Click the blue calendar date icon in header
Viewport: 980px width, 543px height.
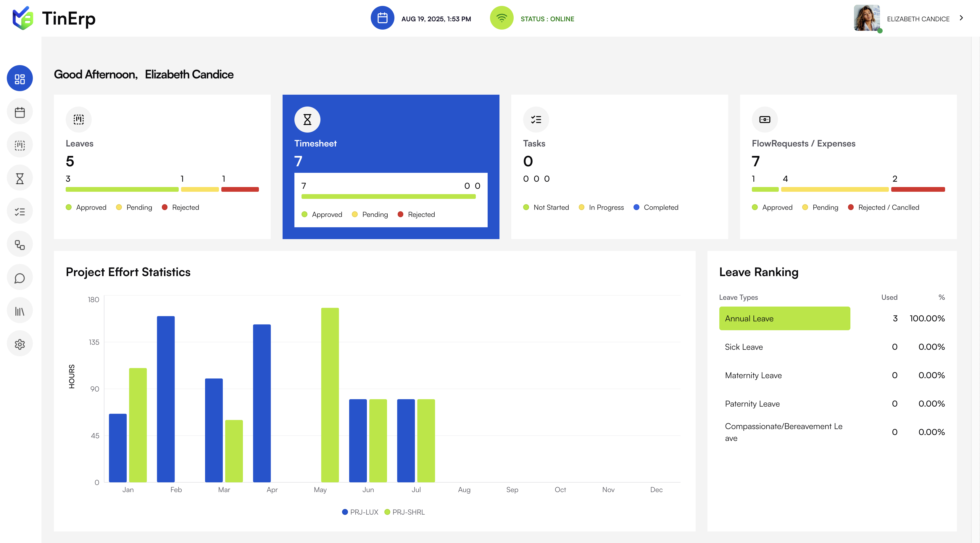(x=382, y=18)
